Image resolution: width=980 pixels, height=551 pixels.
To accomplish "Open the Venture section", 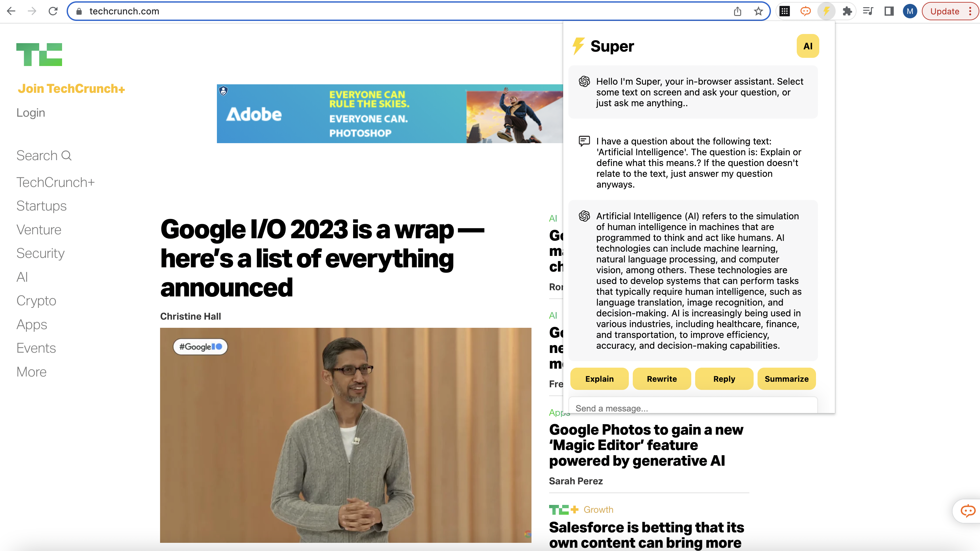I will point(39,229).
